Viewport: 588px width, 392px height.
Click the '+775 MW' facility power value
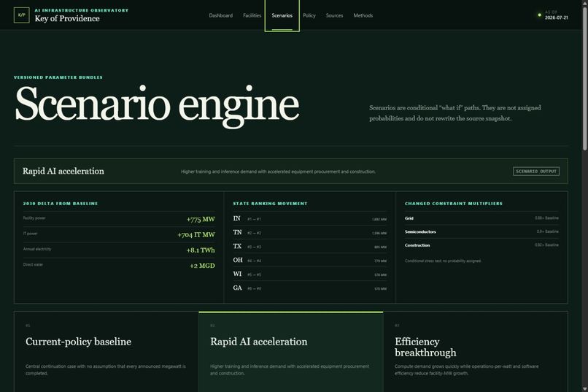201,219
